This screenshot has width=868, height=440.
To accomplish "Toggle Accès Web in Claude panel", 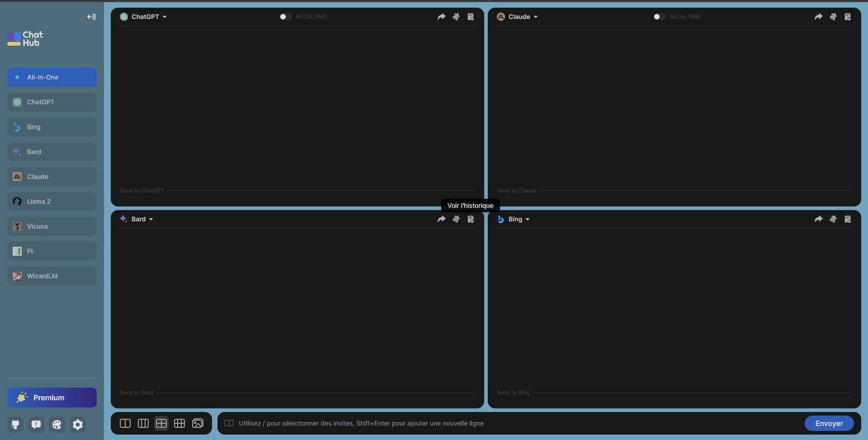I will point(659,17).
